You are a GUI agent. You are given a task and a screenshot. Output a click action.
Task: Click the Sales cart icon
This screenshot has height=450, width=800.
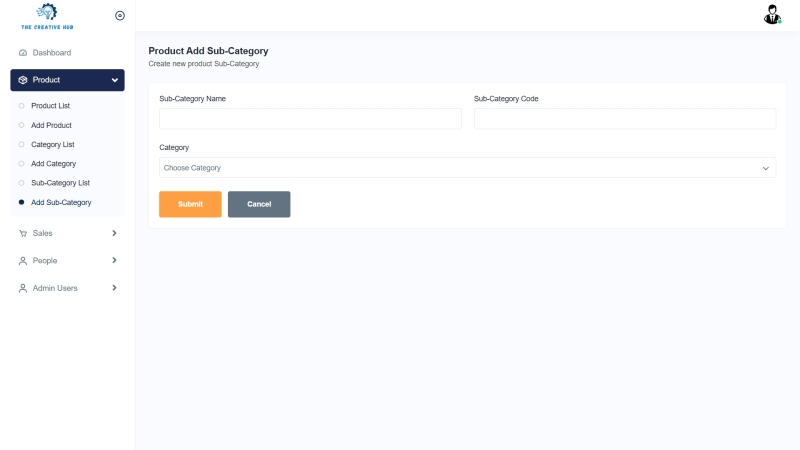click(23, 234)
